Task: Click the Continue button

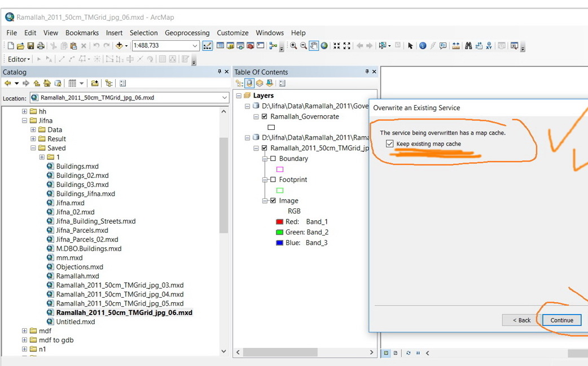Action: [561, 320]
